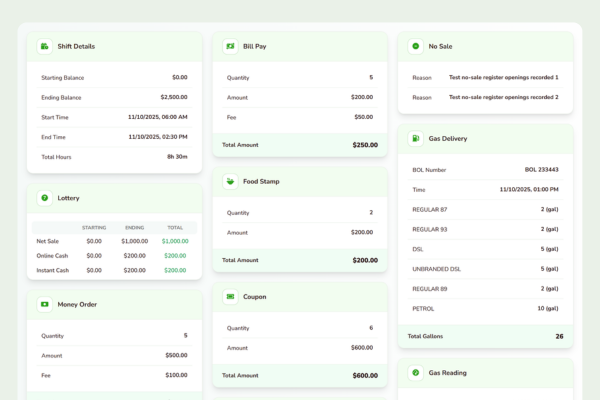Click the ENDING column header in Lottery
Screen dimensions: 600x400
(x=134, y=228)
